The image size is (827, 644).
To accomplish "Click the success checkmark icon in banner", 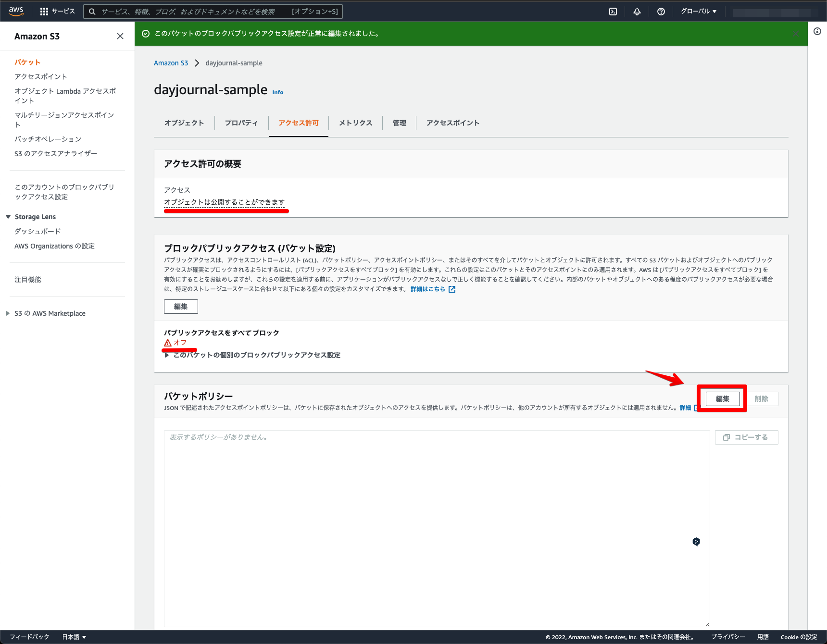I will click(x=146, y=34).
